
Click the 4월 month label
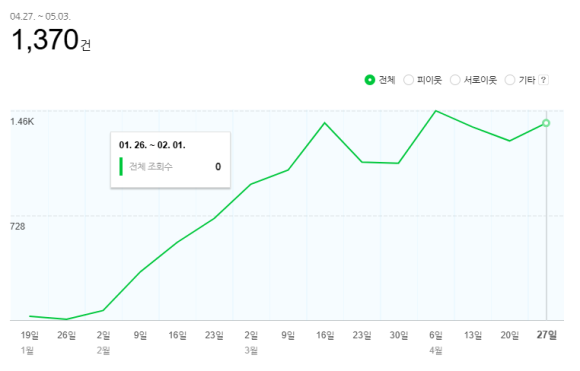(436, 350)
